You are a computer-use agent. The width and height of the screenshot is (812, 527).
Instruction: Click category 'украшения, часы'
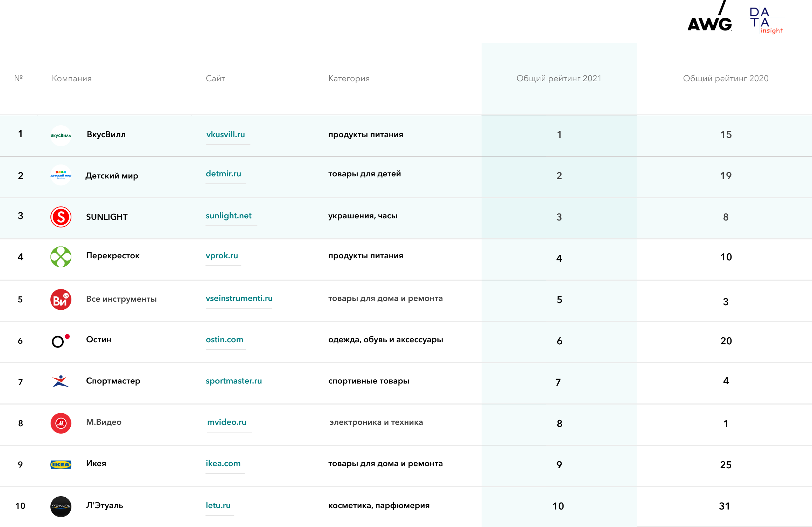(x=363, y=216)
